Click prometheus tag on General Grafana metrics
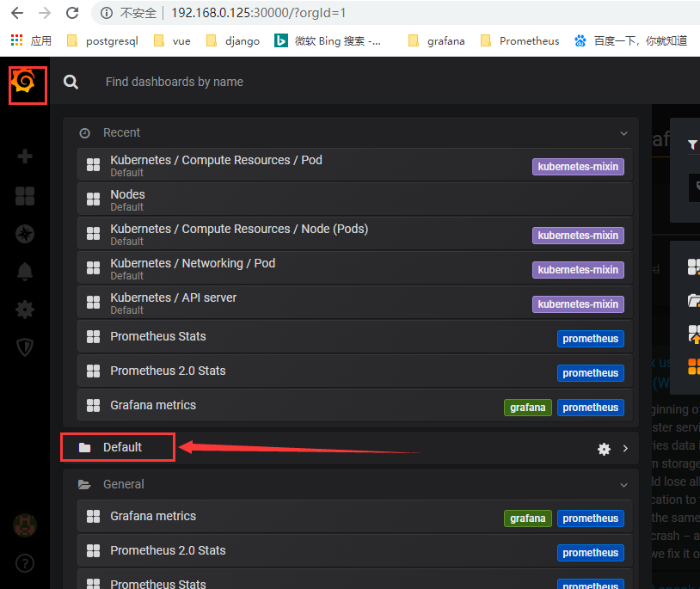The width and height of the screenshot is (700, 589). click(x=591, y=518)
